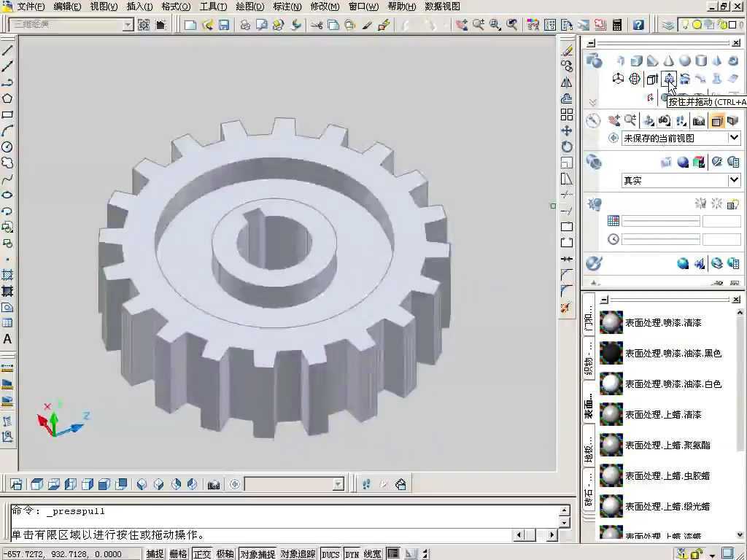This screenshot has height=560, width=747.
Task: Toggle 捕捉 snap mode in status bar
Action: click(x=155, y=554)
